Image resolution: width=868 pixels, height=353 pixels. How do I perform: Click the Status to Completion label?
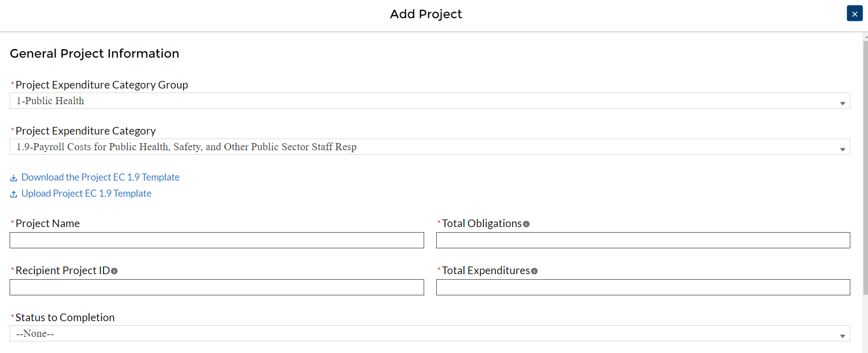point(65,318)
